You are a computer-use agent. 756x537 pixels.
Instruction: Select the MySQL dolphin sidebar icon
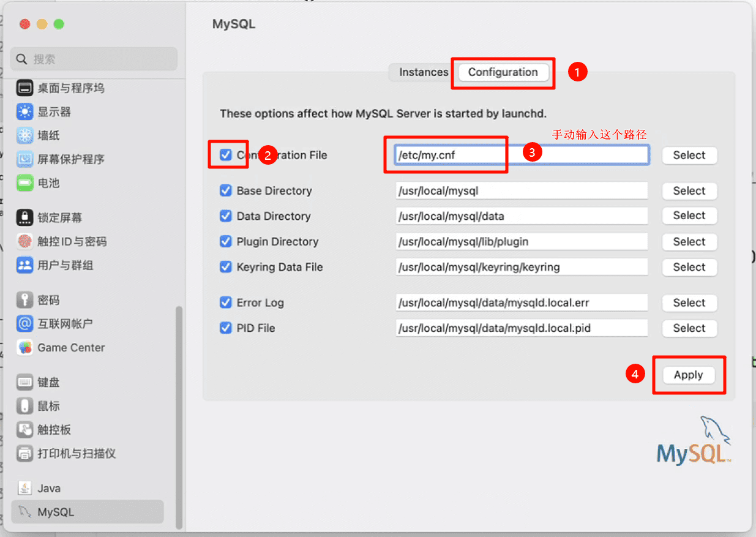(x=24, y=512)
